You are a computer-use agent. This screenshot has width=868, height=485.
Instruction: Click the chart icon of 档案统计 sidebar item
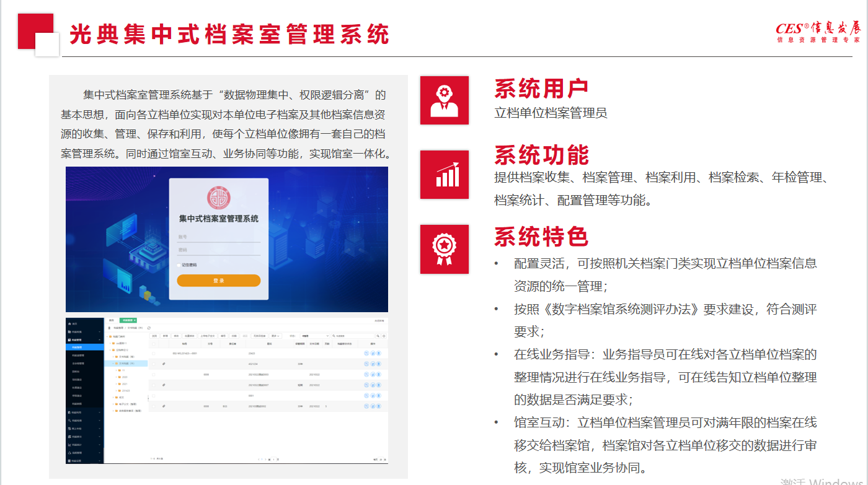pyautogui.click(x=69, y=445)
